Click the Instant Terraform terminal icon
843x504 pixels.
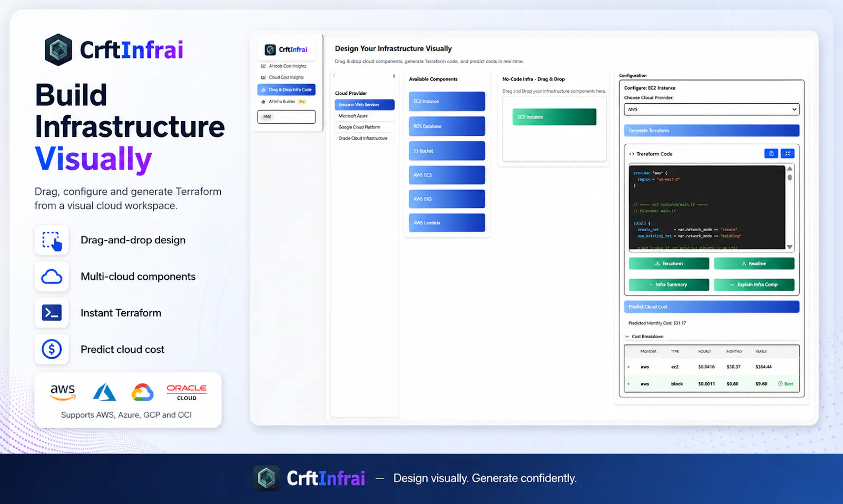click(x=52, y=313)
